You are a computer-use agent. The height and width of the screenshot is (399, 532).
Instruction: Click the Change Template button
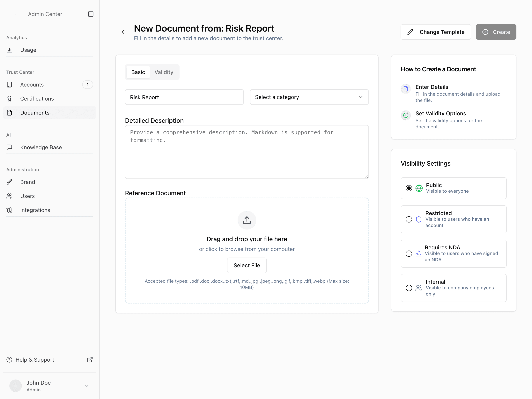(436, 32)
